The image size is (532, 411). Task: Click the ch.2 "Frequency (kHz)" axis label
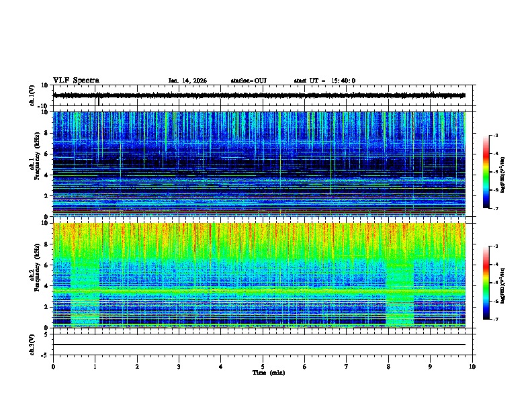(37, 267)
